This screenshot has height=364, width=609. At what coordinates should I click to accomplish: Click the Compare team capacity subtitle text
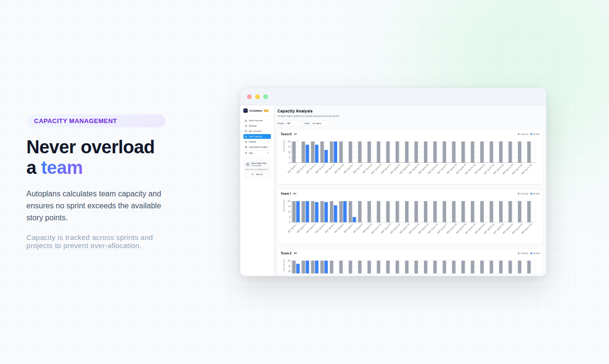[x=308, y=116]
